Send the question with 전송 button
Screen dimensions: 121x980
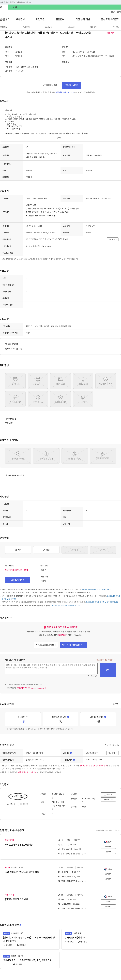(108, 670)
